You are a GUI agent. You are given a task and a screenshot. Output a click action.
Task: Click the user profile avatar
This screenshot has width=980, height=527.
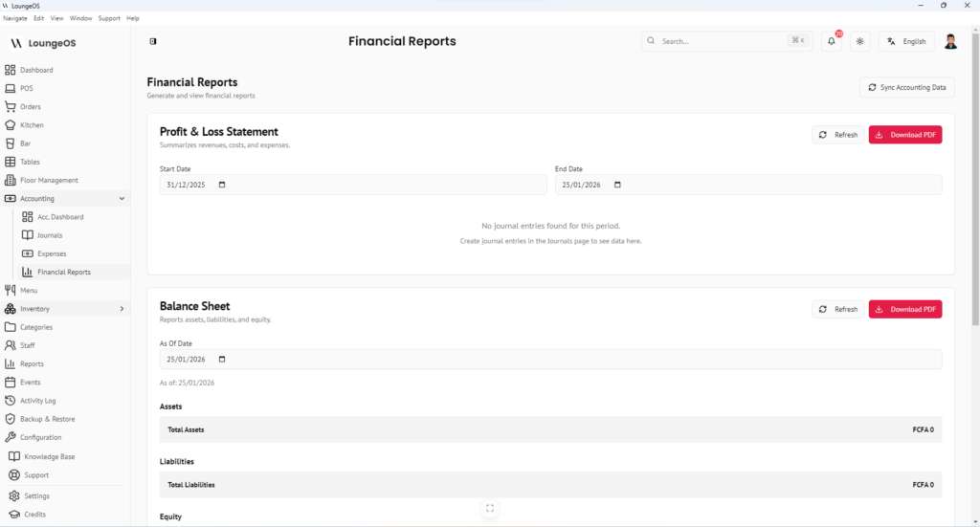(950, 41)
